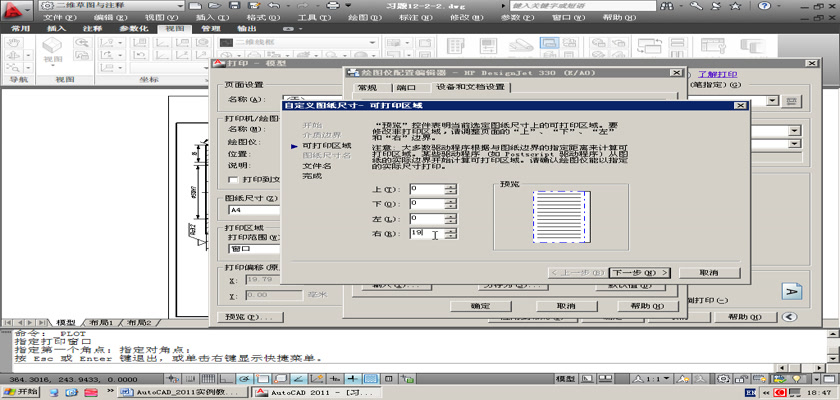Viewport: 840px width, 400px height.
Task: Open the 帮助 Help menu
Action: pyautogui.click(x=619, y=18)
